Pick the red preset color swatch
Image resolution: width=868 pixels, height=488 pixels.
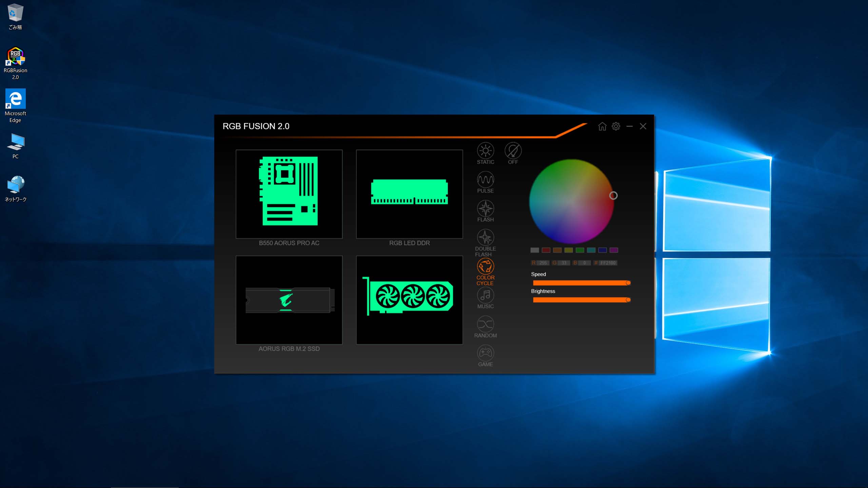click(x=546, y=250)
